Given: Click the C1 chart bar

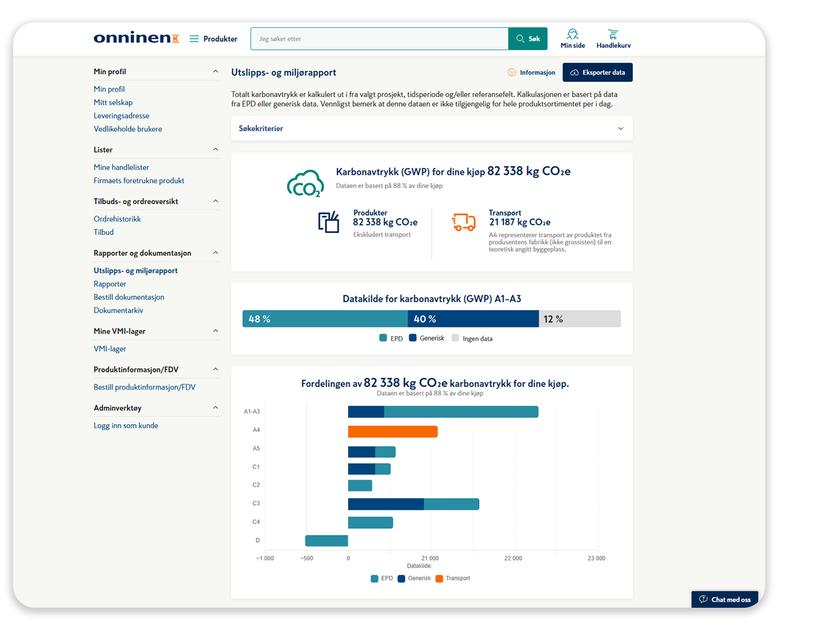Looking at the screenshot, I should (x=369, y=469).
